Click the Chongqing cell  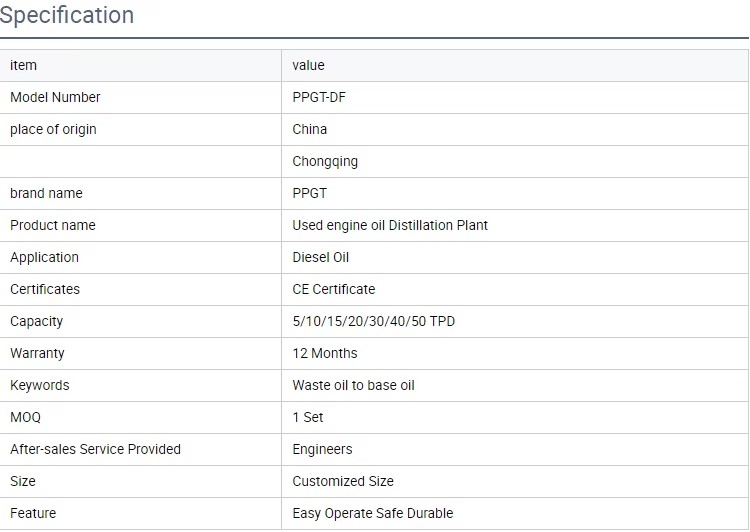(515, 161)
